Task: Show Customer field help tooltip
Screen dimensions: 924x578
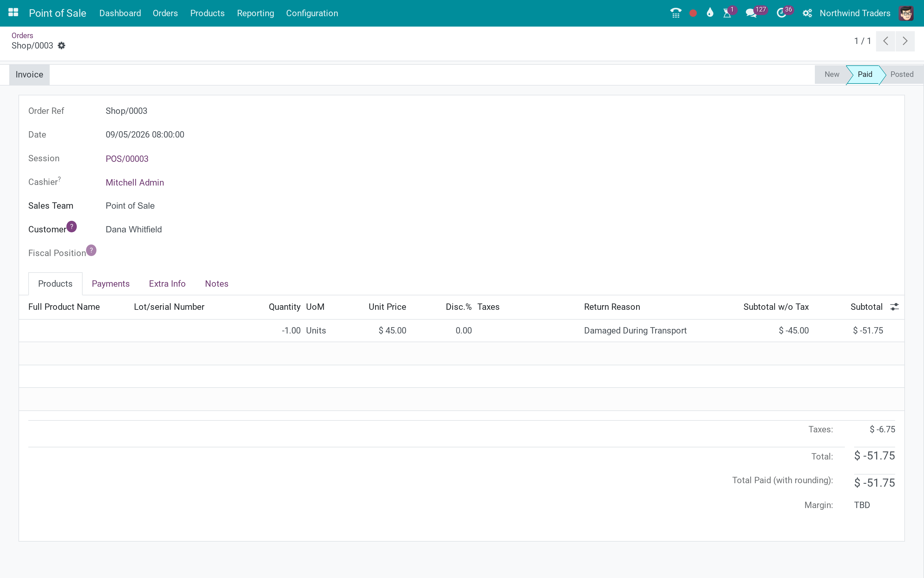Action: click(71, 226)
